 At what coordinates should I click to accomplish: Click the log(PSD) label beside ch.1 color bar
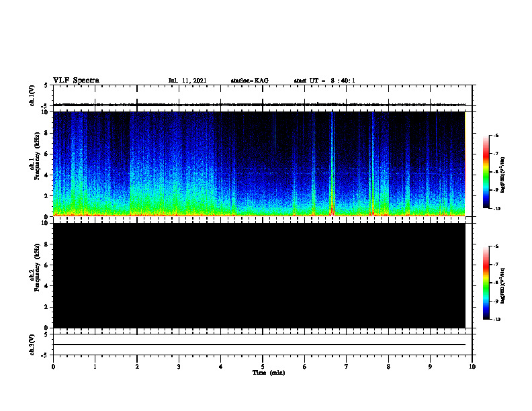click(503, 175)
